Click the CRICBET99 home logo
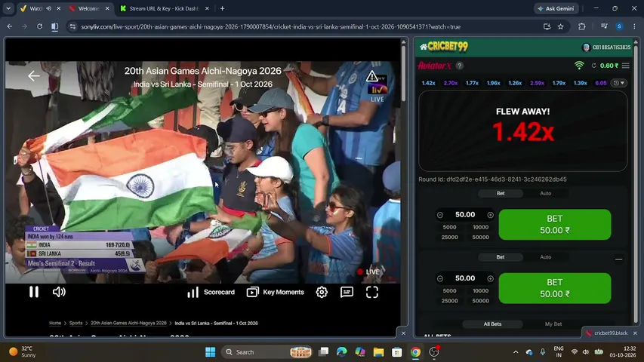The width and height of the screenshot is (644, 362). [444, 46]
